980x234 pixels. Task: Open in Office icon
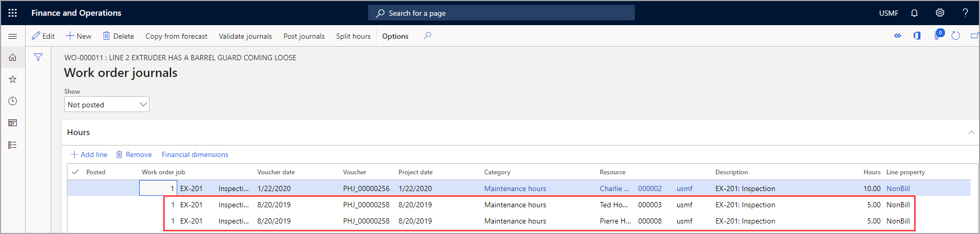(x=917, y=36)
